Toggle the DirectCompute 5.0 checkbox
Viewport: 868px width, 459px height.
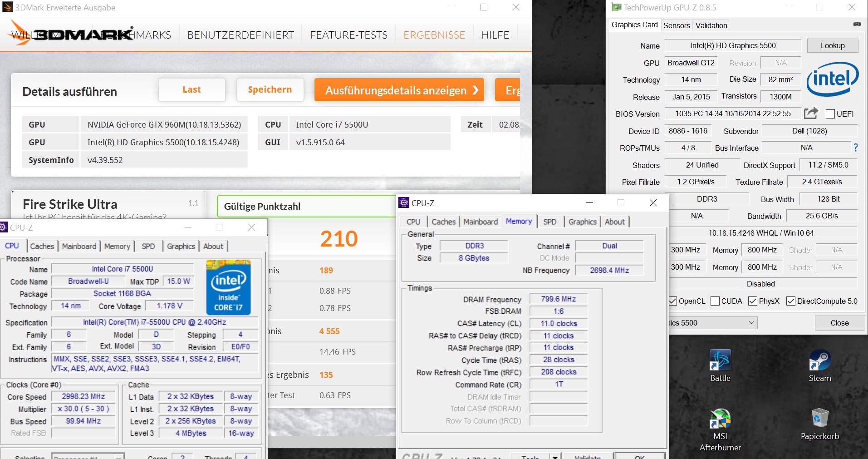tap(790, 301)
